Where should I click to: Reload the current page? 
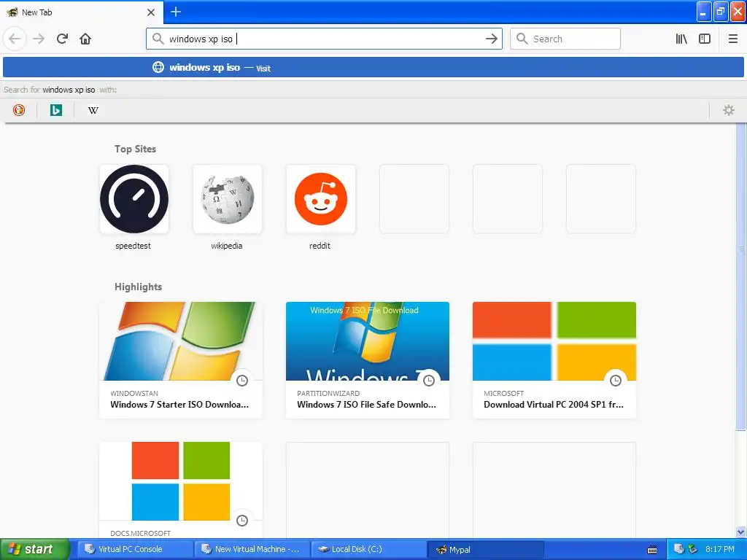coord(63,39)
